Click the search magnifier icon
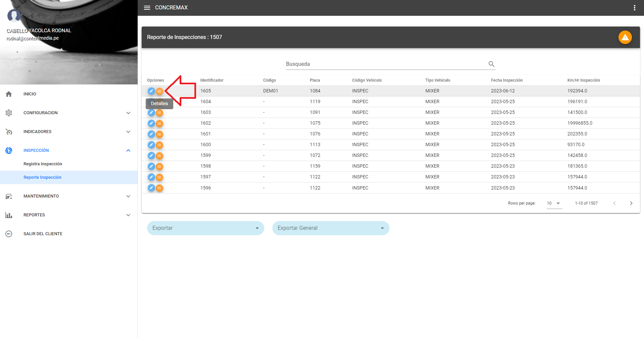The height and width of the screenshot is (338, 644). [491, 64]
